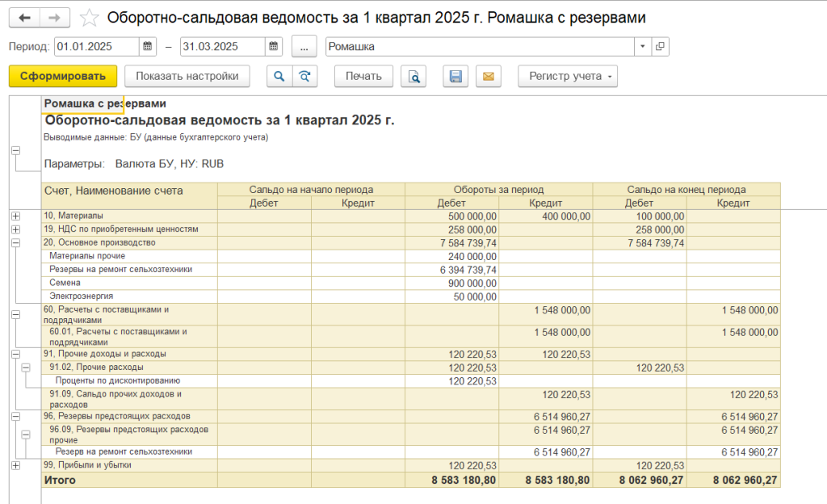Collapse account 20 Основное производство group

tap(15, 242)
